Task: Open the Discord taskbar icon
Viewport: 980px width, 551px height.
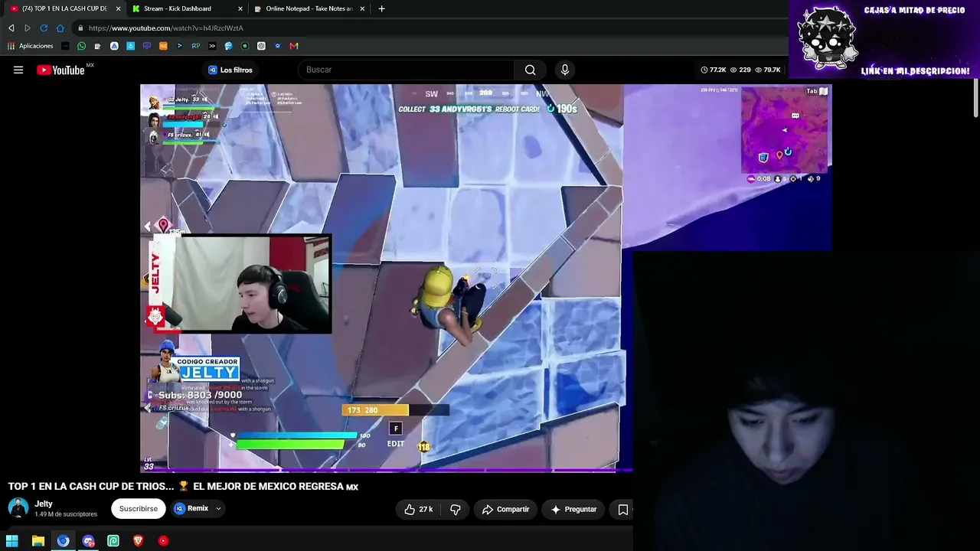Action: click(x=89, y=541)
